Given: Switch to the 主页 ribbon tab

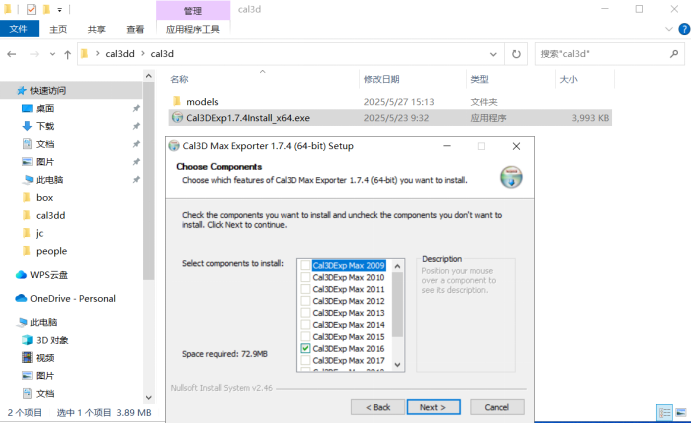Looking at the screenshot, I should point(58,29).
